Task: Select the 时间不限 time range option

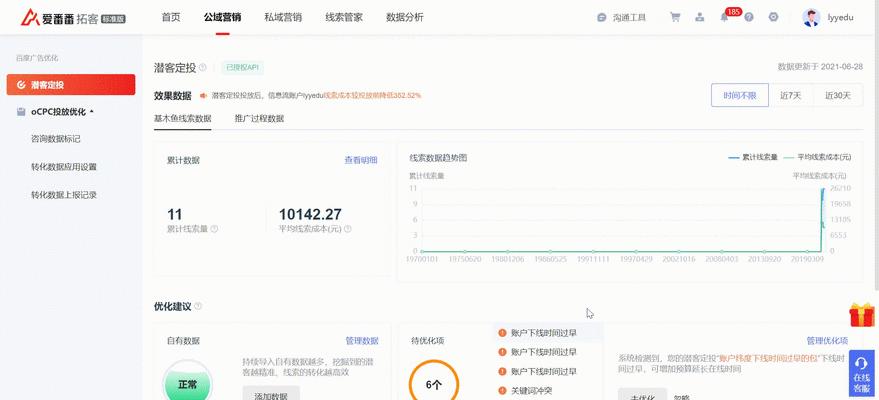Action: coord(740,95)
